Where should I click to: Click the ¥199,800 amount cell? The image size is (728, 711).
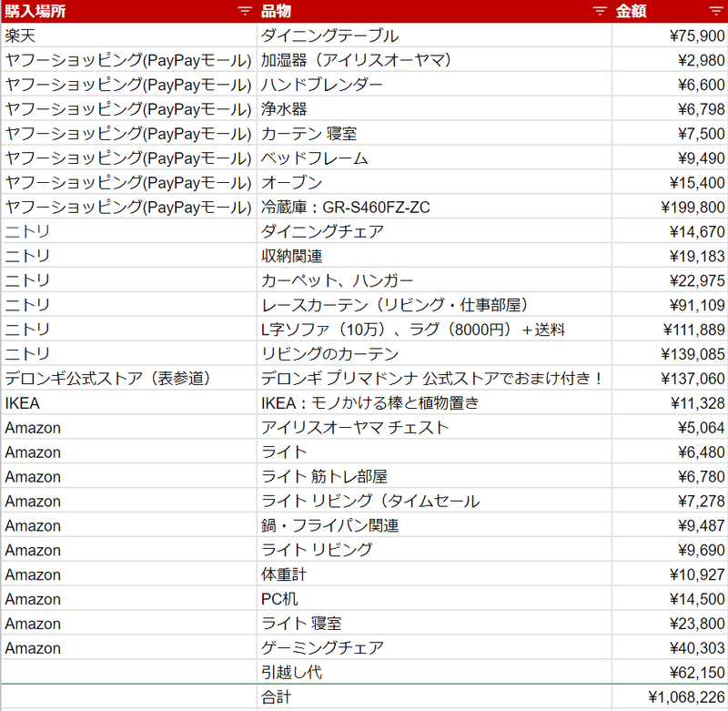(670, 208)
